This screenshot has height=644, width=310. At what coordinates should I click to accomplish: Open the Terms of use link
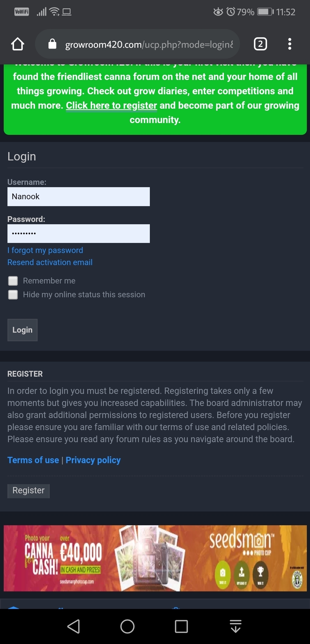pos(33,460)
